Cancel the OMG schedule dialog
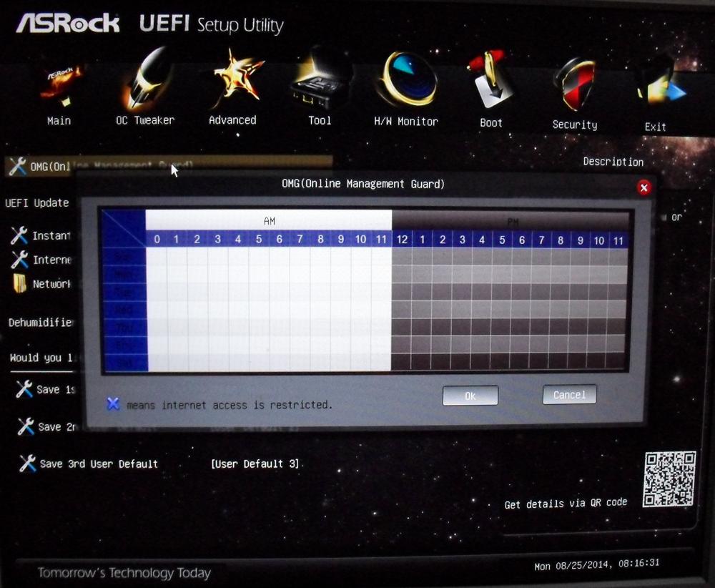This screenshot has width=715, height=588. (x=569, y=395)
